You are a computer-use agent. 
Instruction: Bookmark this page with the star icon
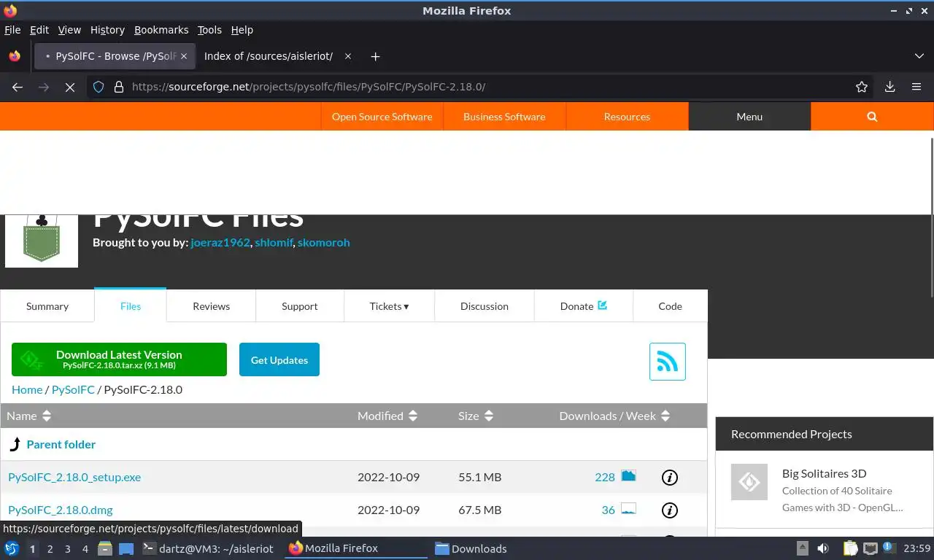[862, 87]
